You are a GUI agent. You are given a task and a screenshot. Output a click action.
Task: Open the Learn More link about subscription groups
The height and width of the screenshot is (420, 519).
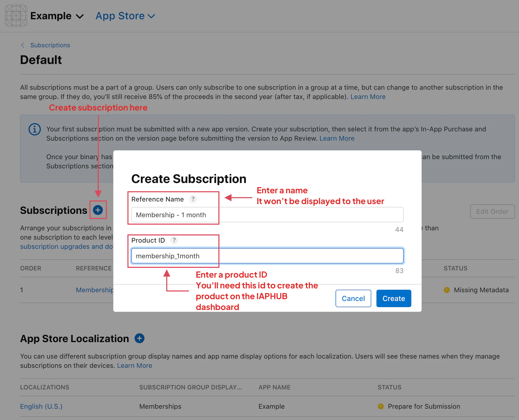point(368,97)
